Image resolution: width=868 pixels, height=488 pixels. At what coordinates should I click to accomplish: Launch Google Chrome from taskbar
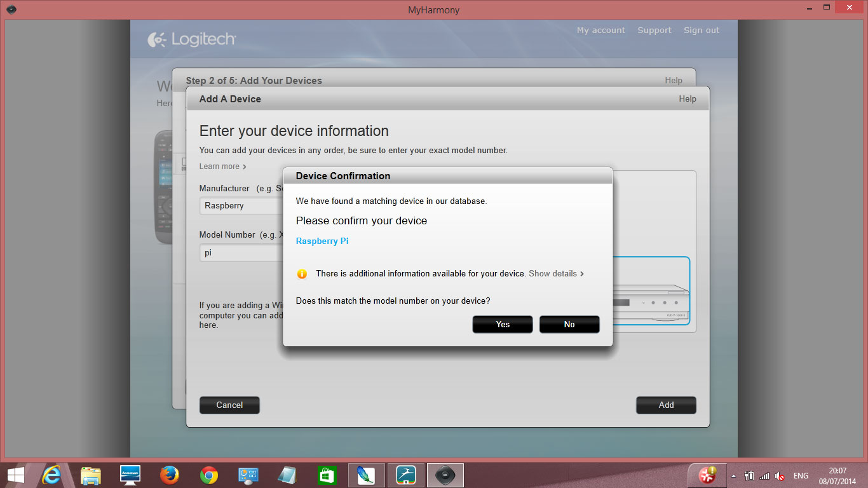(x=209, y=475)
